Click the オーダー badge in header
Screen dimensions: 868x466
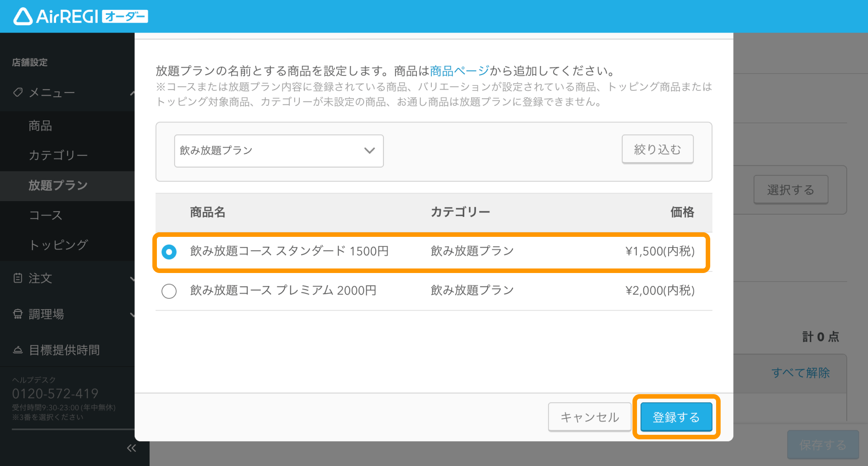pyautogui.click(x=125, y=17)
